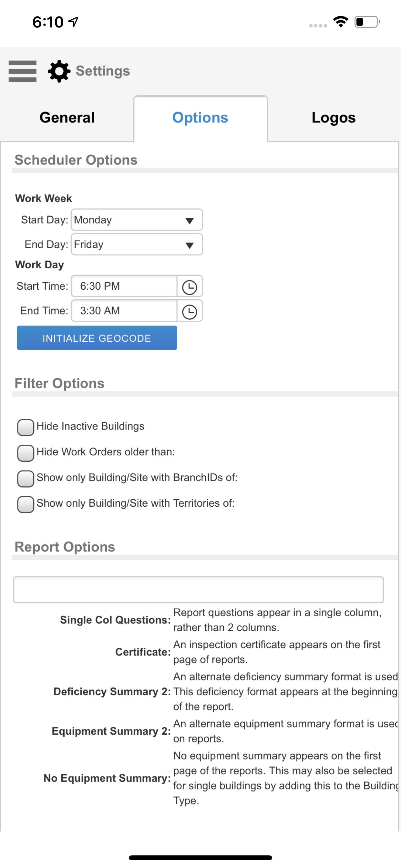401x868 pixels.
Task: Check Show only Building/Site with Territories
Action: point(26,504)
